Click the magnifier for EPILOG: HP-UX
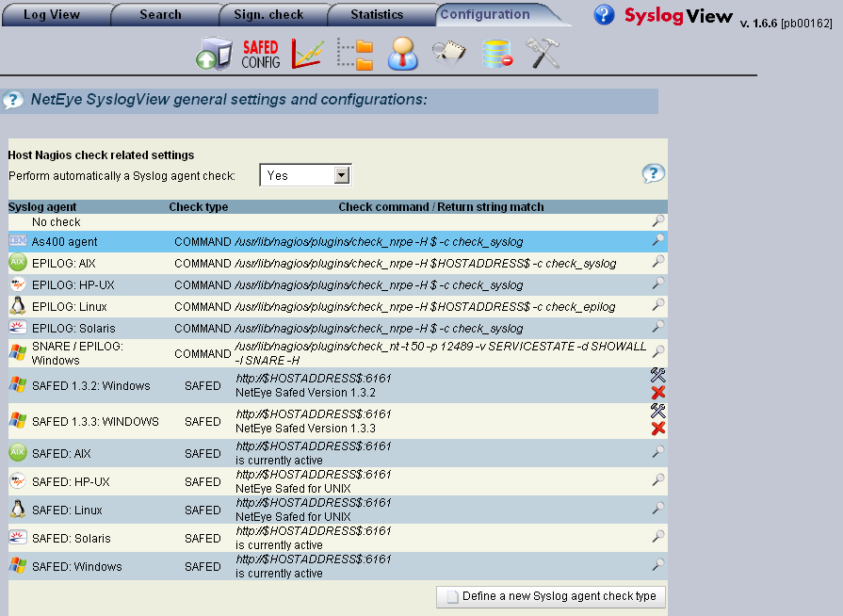 tap(658, 284)
